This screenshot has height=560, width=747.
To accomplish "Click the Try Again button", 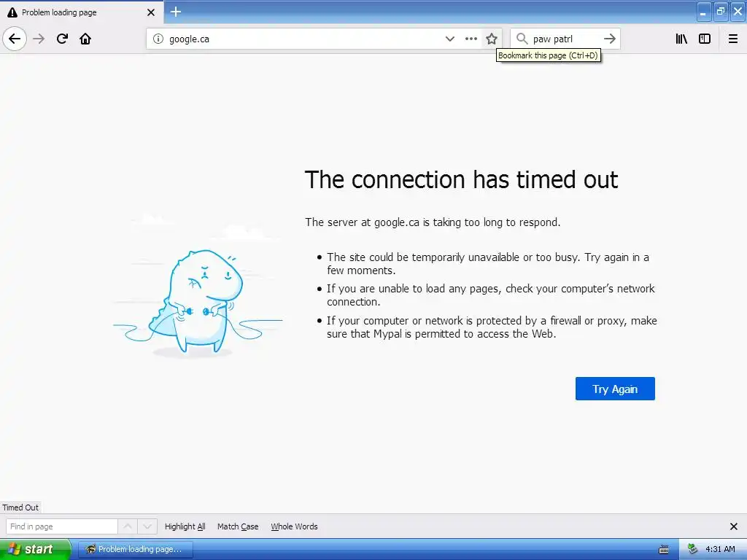I will [x=615, y=389].
